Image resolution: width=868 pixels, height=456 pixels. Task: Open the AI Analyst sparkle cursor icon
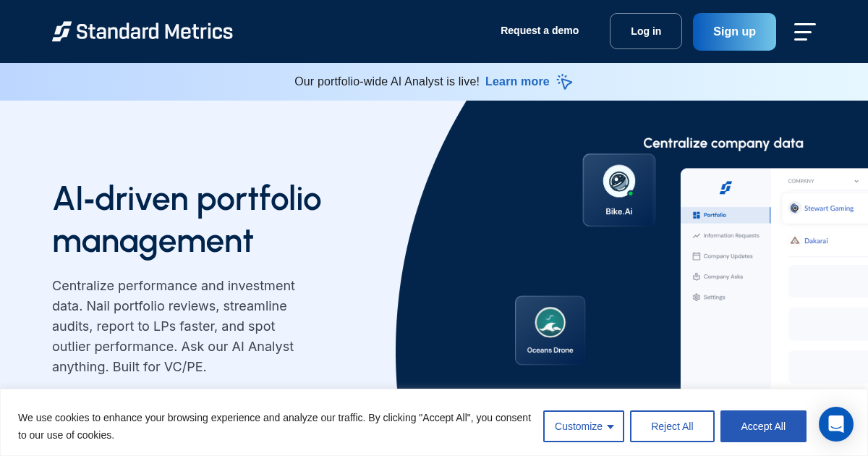564,82
